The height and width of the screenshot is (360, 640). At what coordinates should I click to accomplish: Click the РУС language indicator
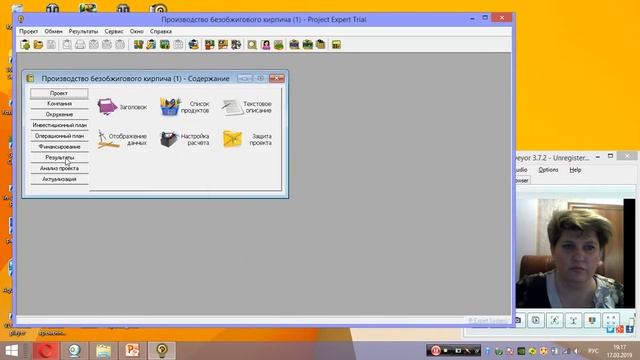(x=593, y=351)
